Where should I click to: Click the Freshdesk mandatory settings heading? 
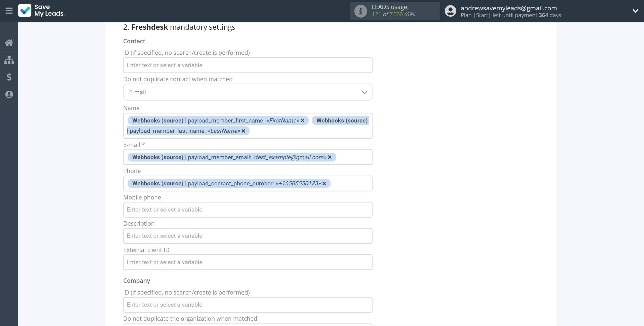point(179,27)
